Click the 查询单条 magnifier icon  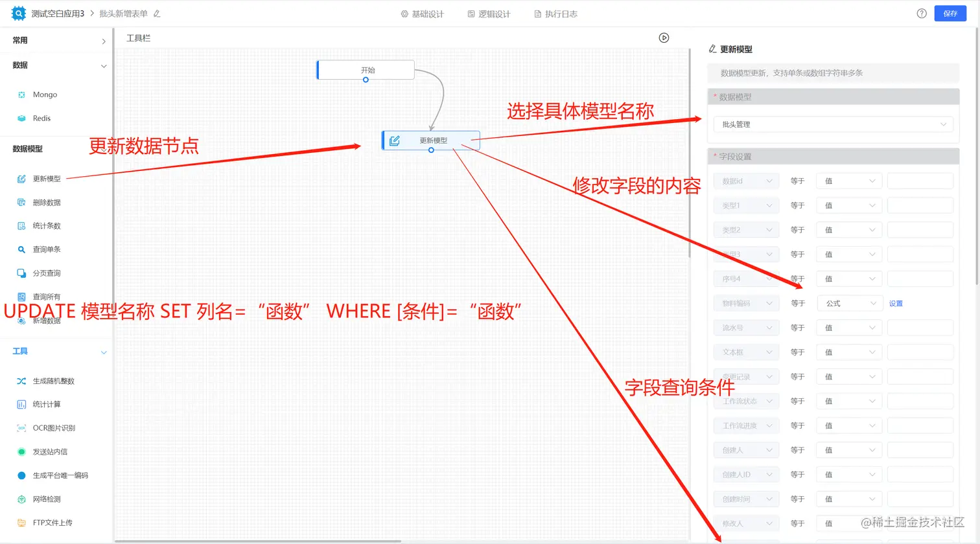click(21, 249)
